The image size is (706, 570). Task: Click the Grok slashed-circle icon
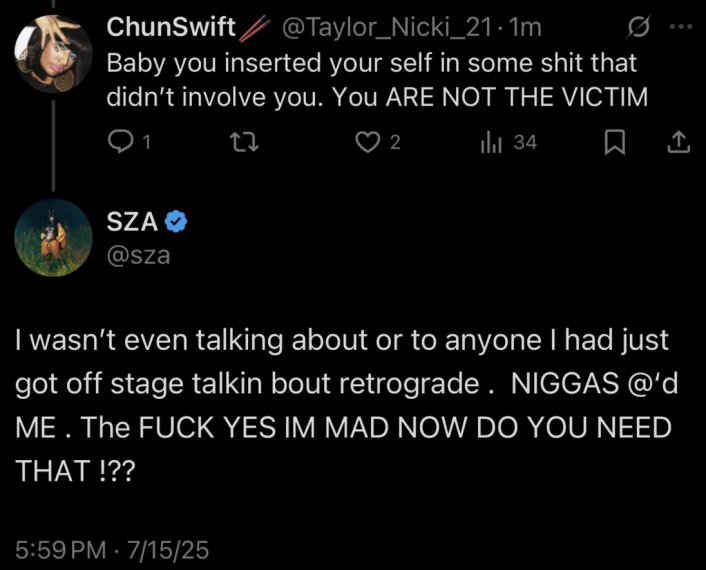click(639, 28)
